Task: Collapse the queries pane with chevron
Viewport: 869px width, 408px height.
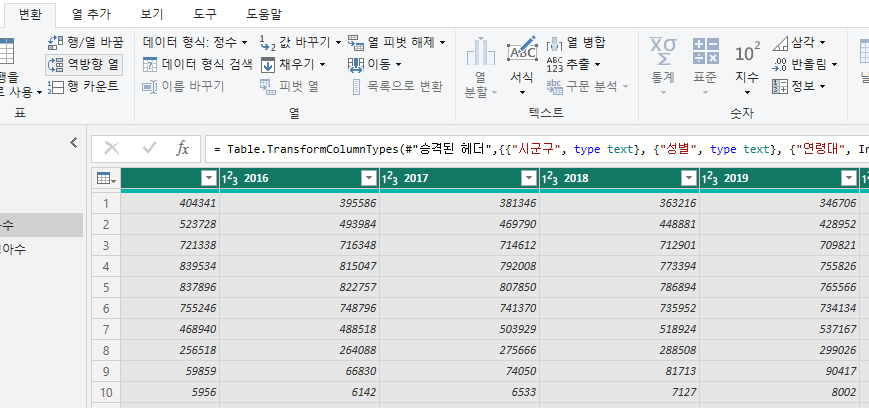Action: 74,143
